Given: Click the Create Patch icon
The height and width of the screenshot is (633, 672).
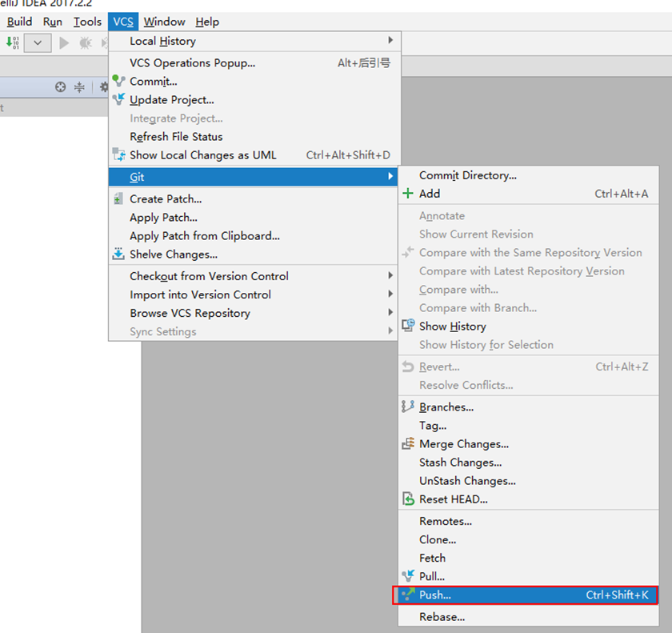Looking at the screenshot, I should click(x=118, y=198).
